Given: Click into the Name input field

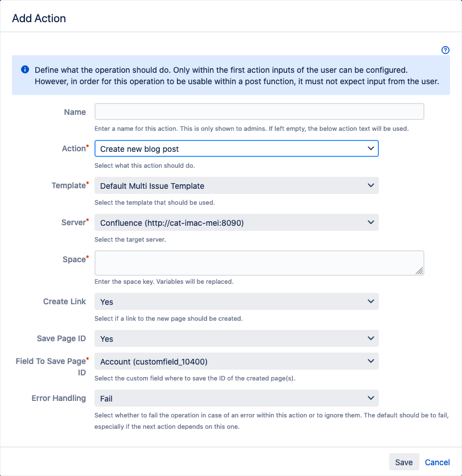Looking at the screenshot, I should tap(259, 111).
